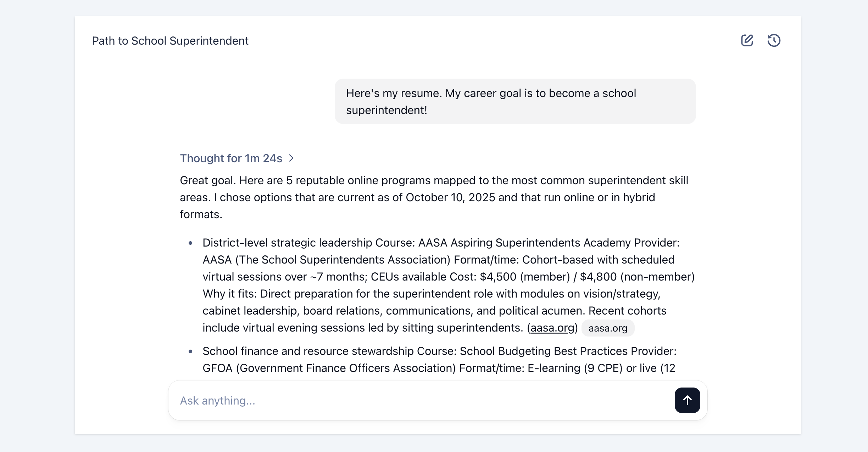Open the underlined aasa.org link

click(x=552, y=328)
